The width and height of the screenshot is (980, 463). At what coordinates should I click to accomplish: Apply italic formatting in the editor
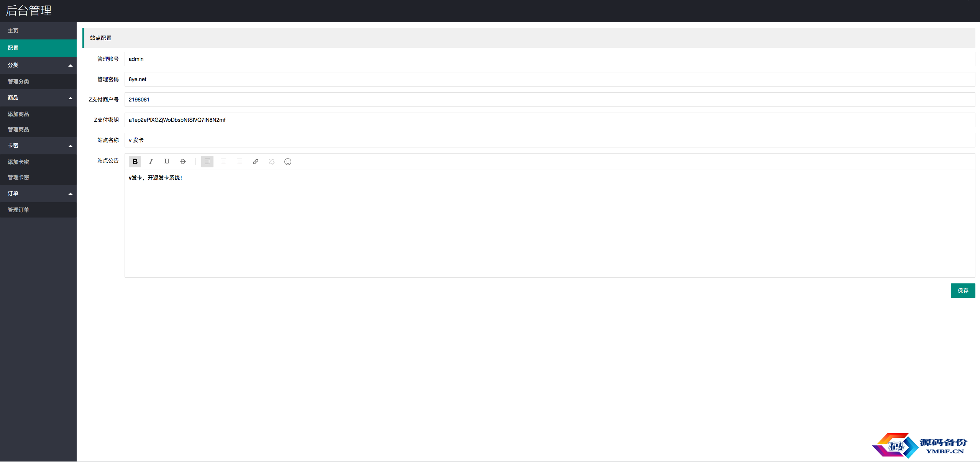(151, 162)
